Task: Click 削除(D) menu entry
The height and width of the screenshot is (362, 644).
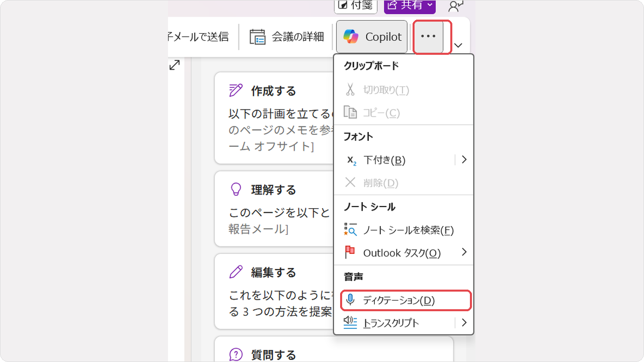Action: click(x=404, y=183)
